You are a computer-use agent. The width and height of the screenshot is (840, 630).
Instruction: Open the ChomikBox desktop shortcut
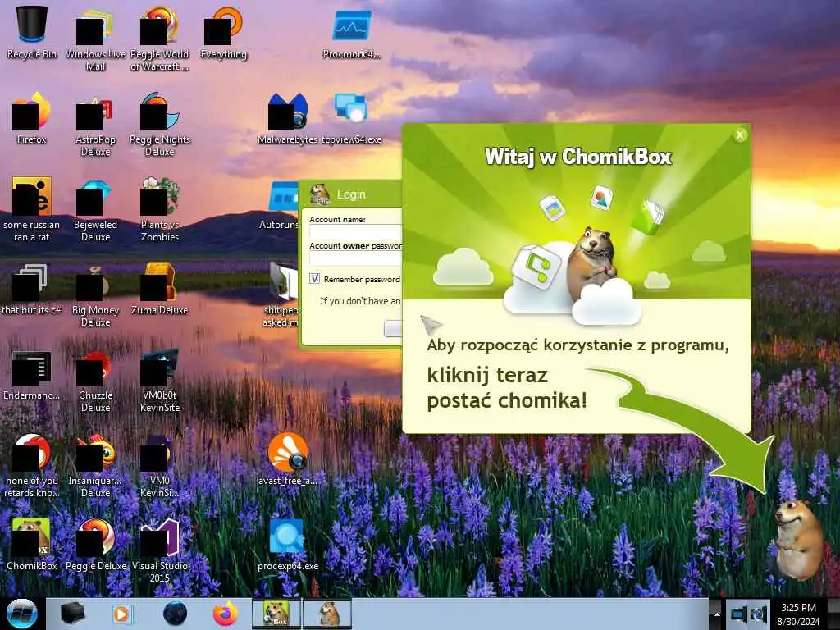[32, 544]
